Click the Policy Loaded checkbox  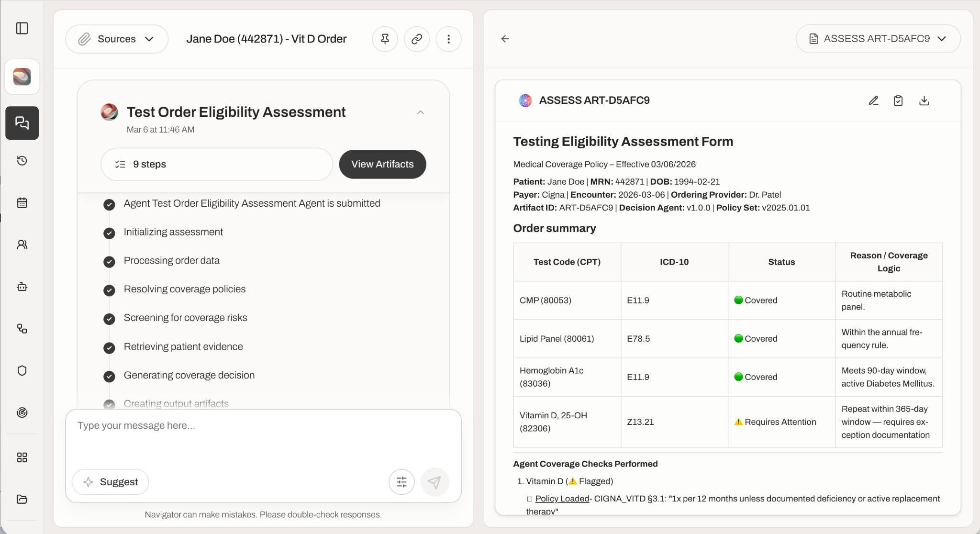point(529,499)
